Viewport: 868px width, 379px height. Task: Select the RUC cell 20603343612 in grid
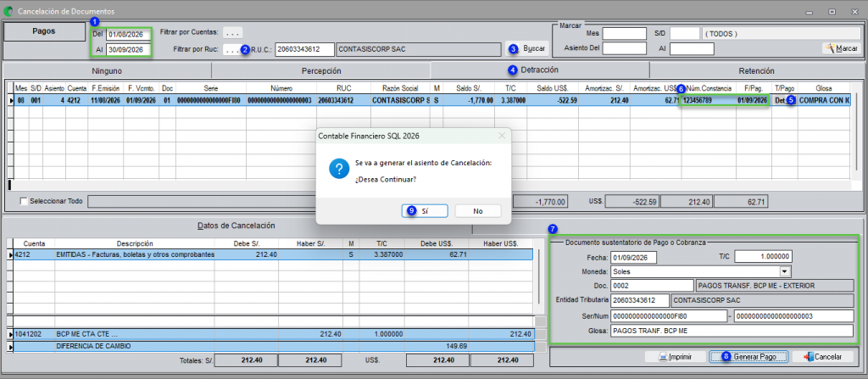(343, 100)
